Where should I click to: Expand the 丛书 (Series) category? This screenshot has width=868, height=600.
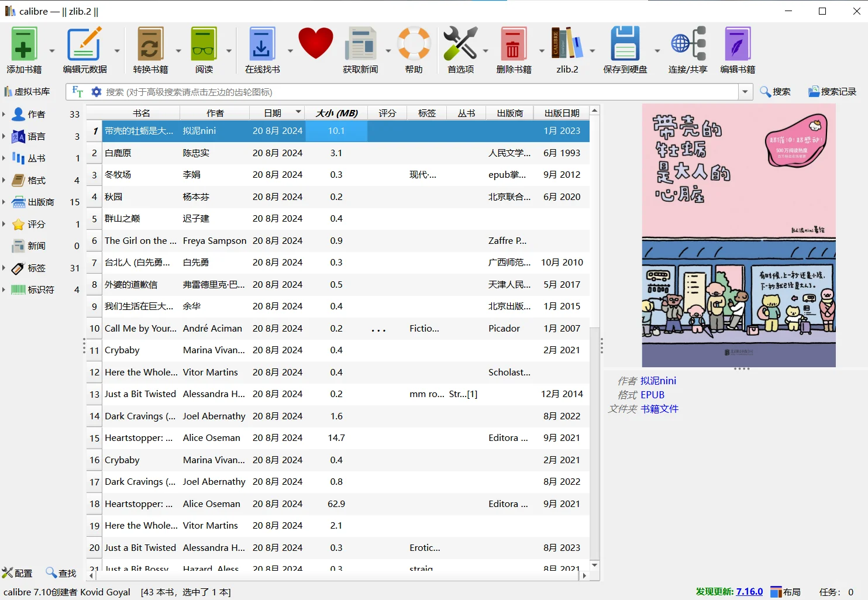4,158
